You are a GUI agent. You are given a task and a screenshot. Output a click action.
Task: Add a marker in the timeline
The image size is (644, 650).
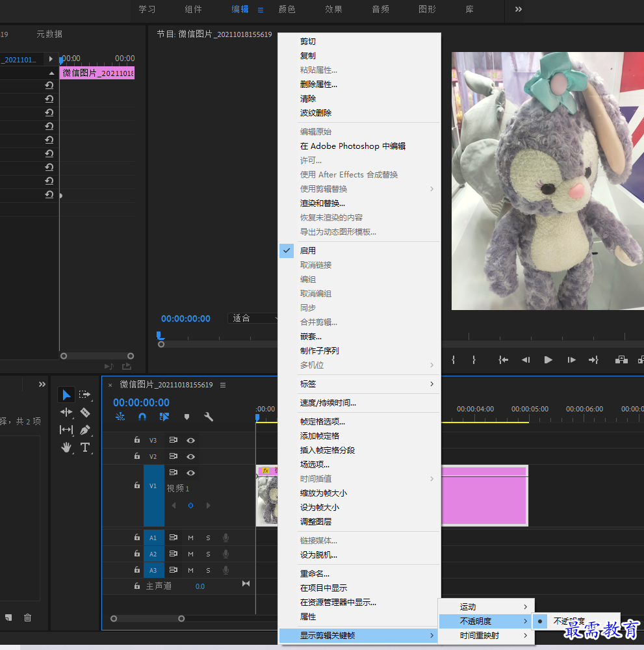(x=187, y=417)
